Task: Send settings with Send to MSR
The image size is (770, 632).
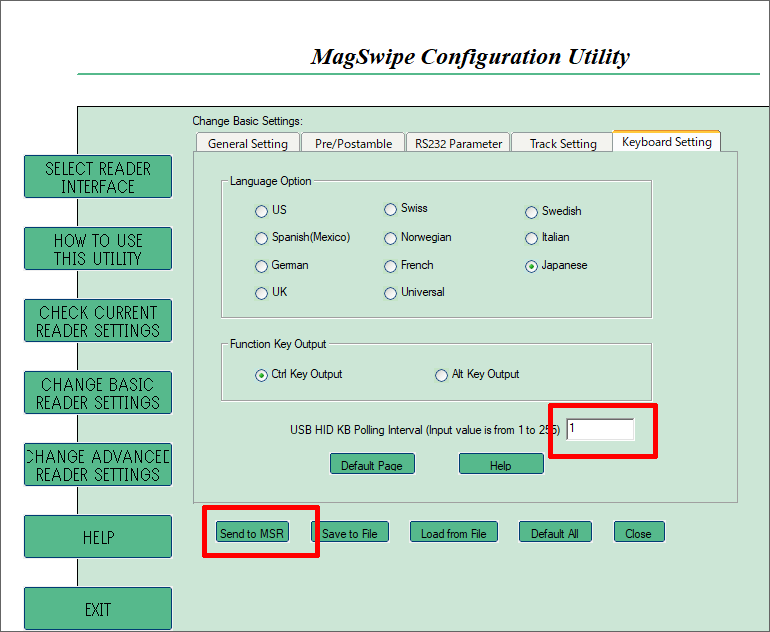Action: coord(252,532)
